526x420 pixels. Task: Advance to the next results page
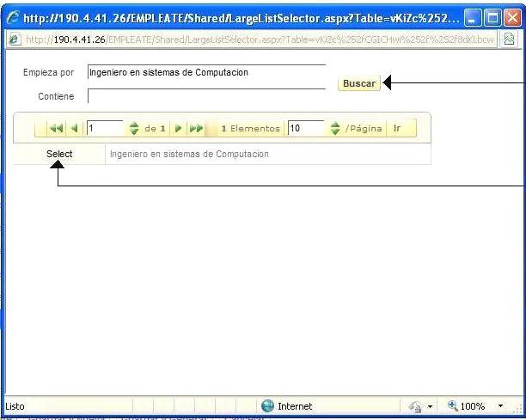point(179,129)
